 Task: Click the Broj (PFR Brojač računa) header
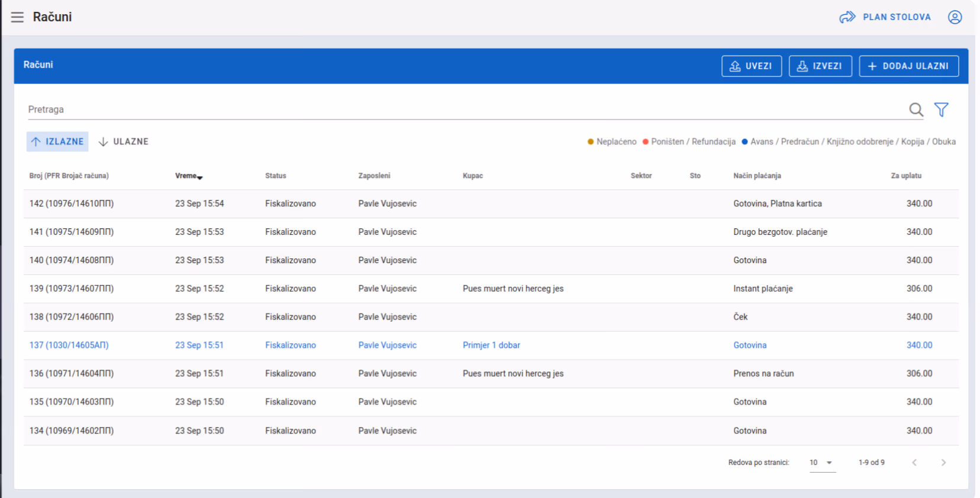point(69,176)
